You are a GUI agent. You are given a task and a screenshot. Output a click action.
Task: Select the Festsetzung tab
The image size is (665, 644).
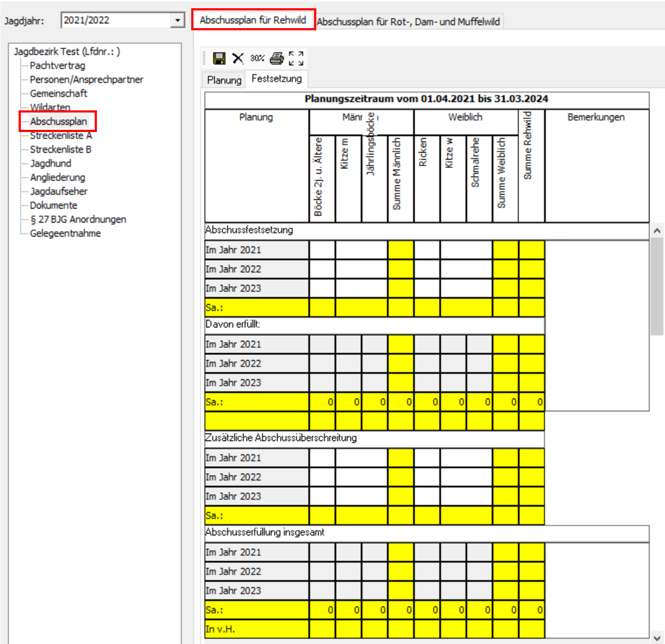(x=276, y=79)
